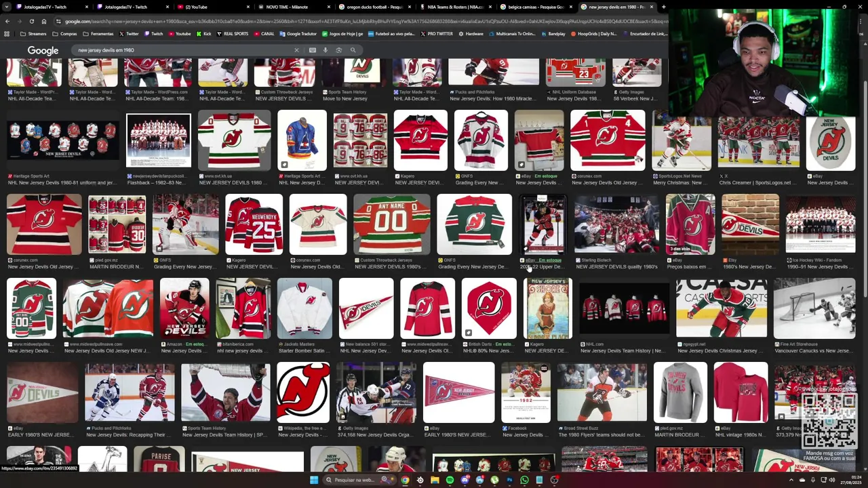The height and width of the screenshot is (488, 868).
Task: Open the Vancouver Canucks black-and-white thumbnail
Action: pyautogui.click(x=814, y=308)
